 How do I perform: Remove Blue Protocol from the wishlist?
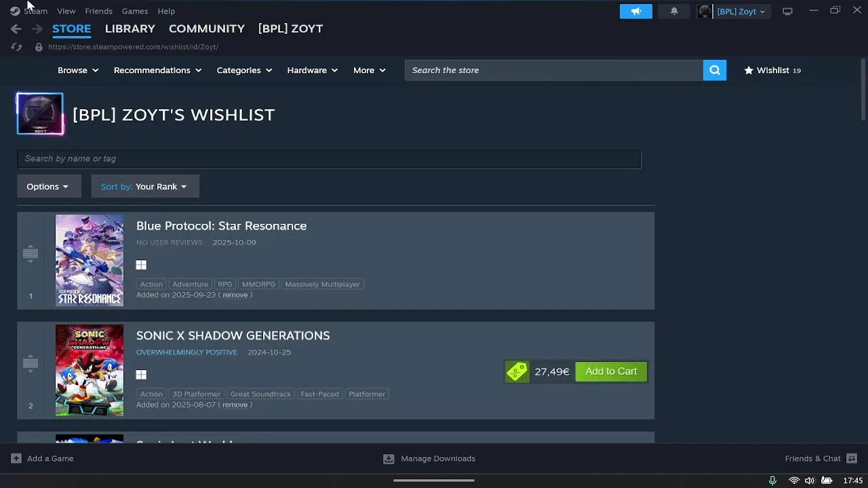click(x=235, y=295)
